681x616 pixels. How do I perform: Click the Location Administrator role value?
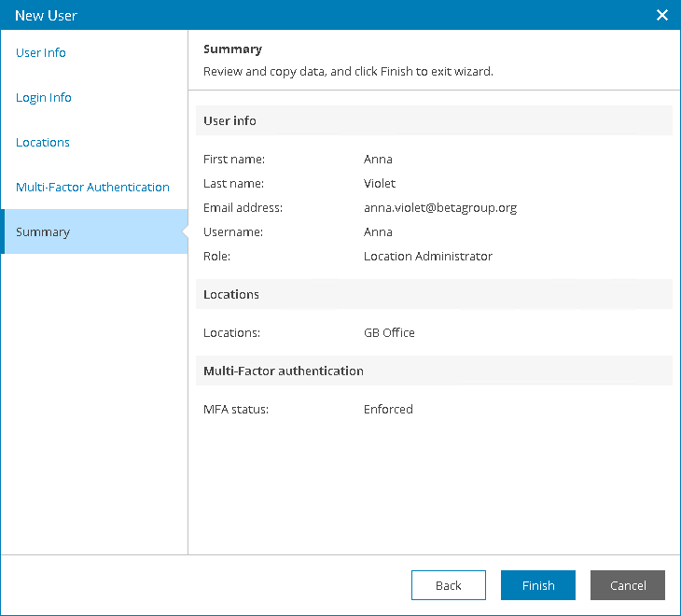[x=427, y=257]
